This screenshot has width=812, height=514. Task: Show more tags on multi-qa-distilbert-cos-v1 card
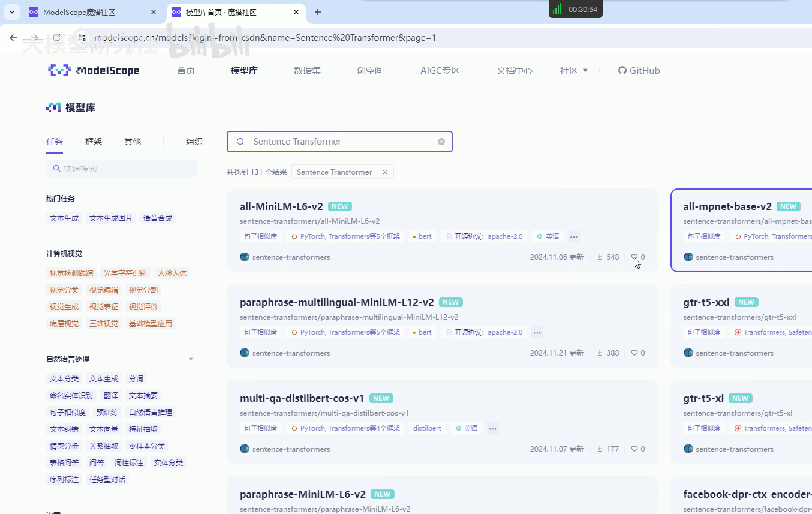[493, 428]
